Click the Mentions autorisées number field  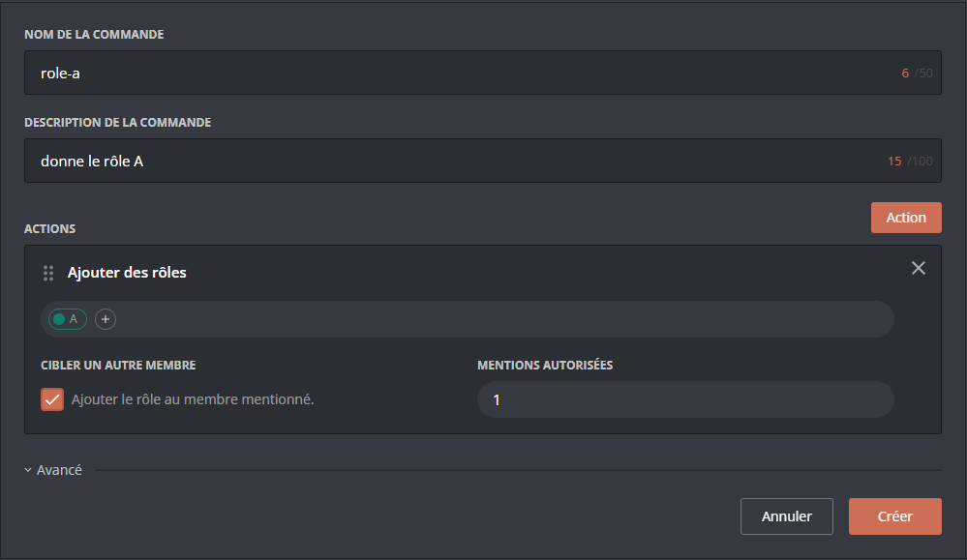pyautogui.click(x=684, y=398)
